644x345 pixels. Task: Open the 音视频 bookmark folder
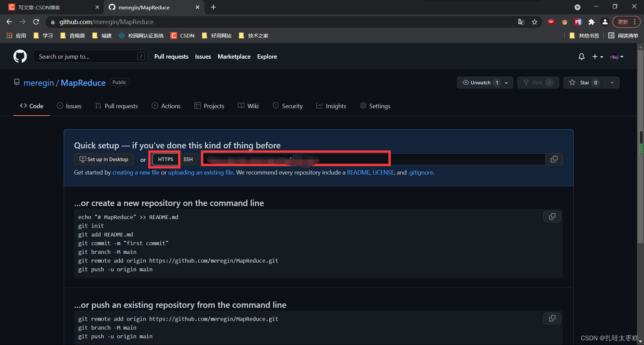coord(73,36)
